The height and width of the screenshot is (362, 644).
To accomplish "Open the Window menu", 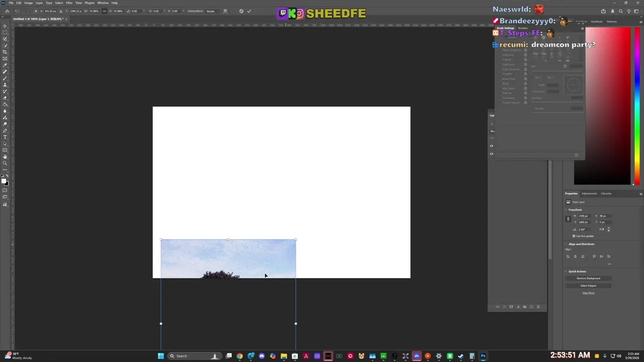I will [103, 3].
